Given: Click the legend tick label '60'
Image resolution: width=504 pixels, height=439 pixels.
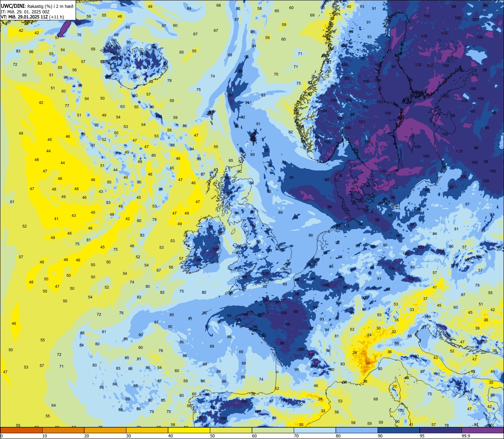Looking at the screenshot, I should [x=254, y=436].
